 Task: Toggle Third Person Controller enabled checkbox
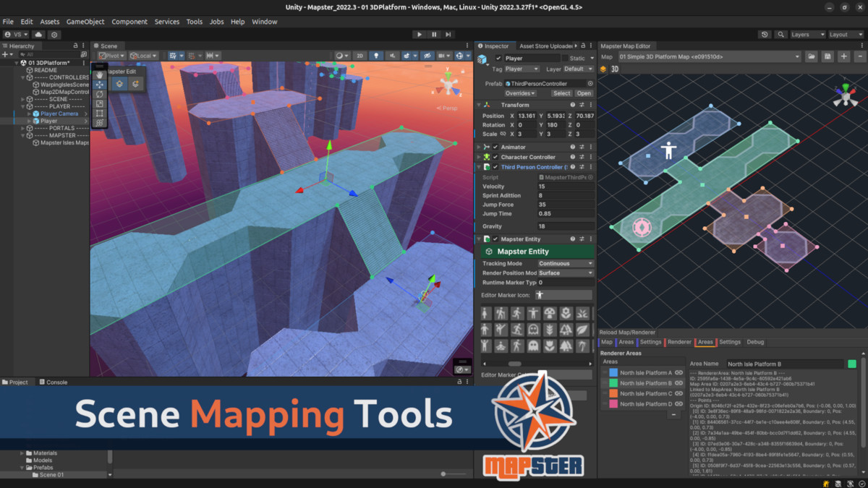coord(495,167)
